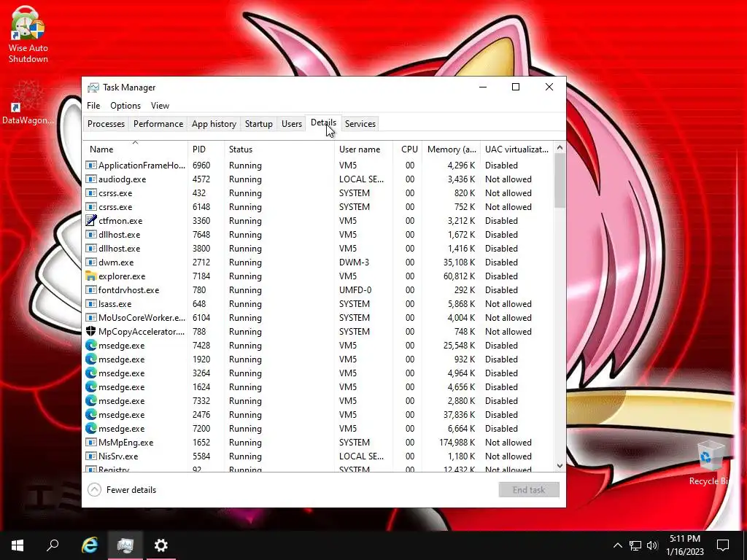Image resolution: width=747 pixels, height=560 pixels.
Task: Switch to the Processes tab
Action: coord(106,124)
